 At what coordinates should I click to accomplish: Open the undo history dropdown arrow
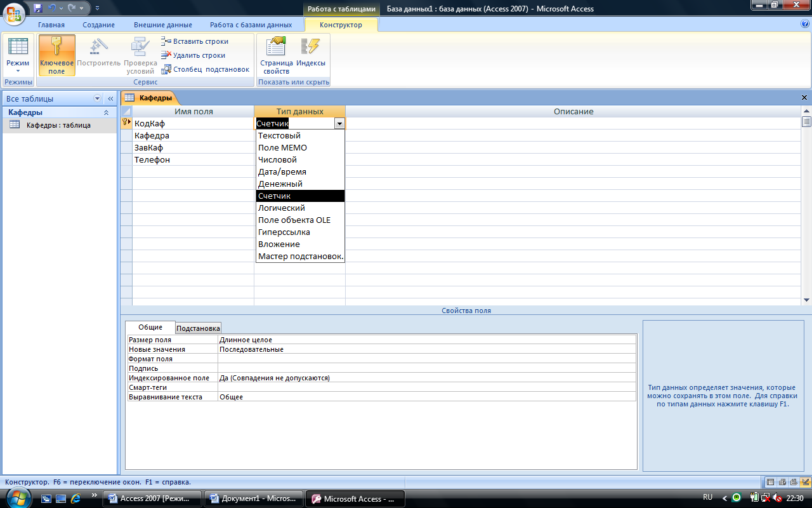(x=61, y=8)
